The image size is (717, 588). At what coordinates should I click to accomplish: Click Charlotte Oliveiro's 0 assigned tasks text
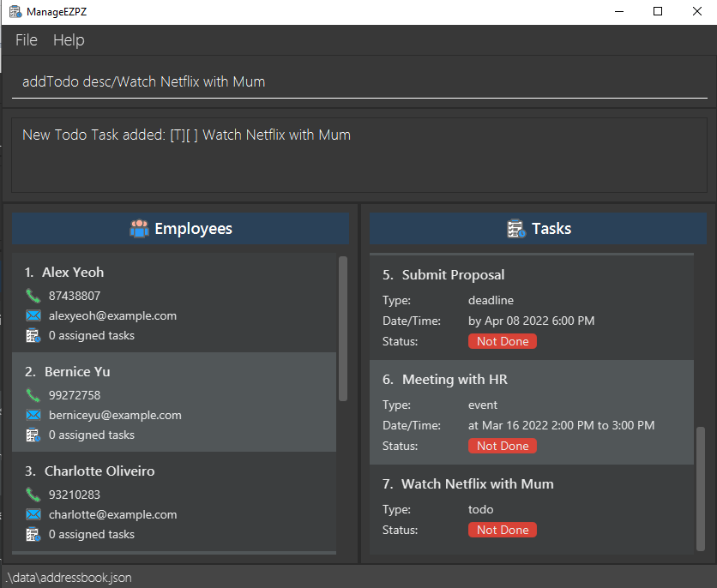92,535
